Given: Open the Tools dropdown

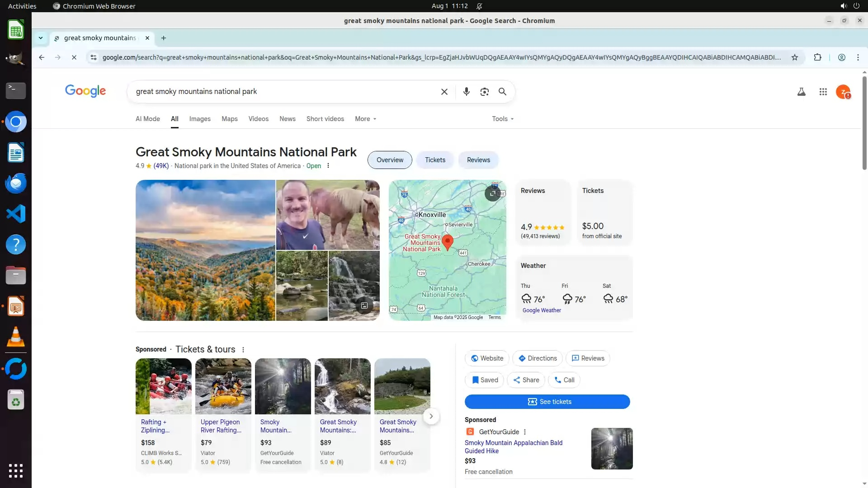Looking at the screenshot, I should pos(503,119).
